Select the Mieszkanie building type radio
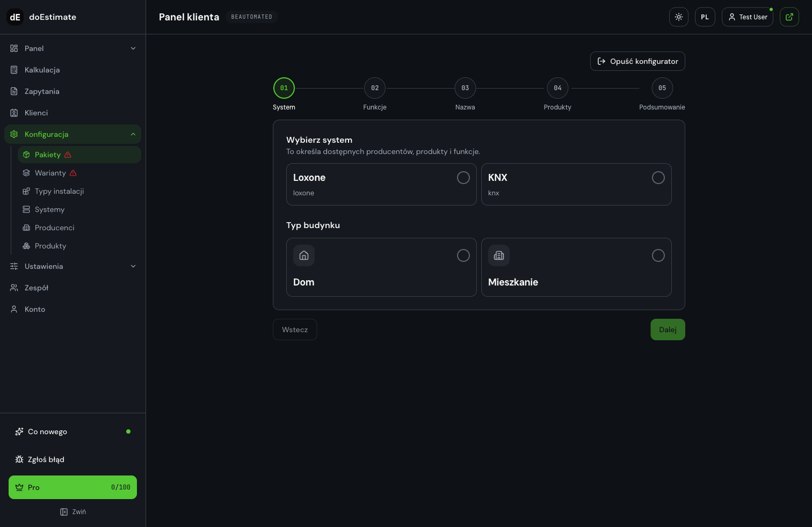This screenshot has width=812, height=527. click(x=658, y=255)
